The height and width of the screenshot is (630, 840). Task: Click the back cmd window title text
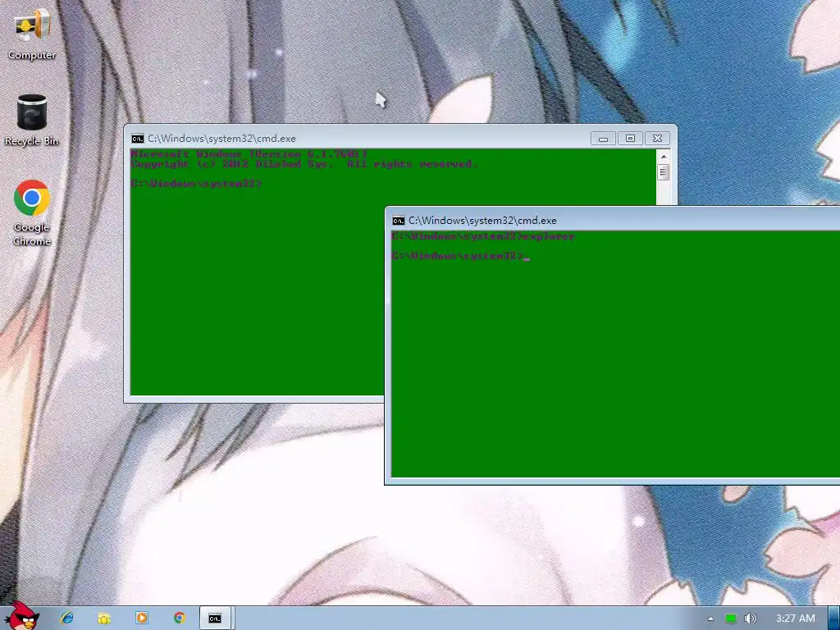pyautogui.click(x=221, y=139)
